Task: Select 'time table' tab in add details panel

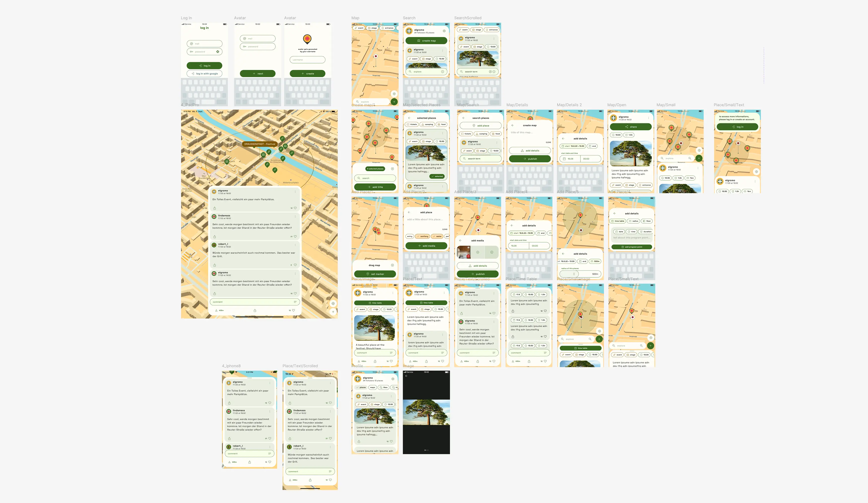Action: (618, 221)
